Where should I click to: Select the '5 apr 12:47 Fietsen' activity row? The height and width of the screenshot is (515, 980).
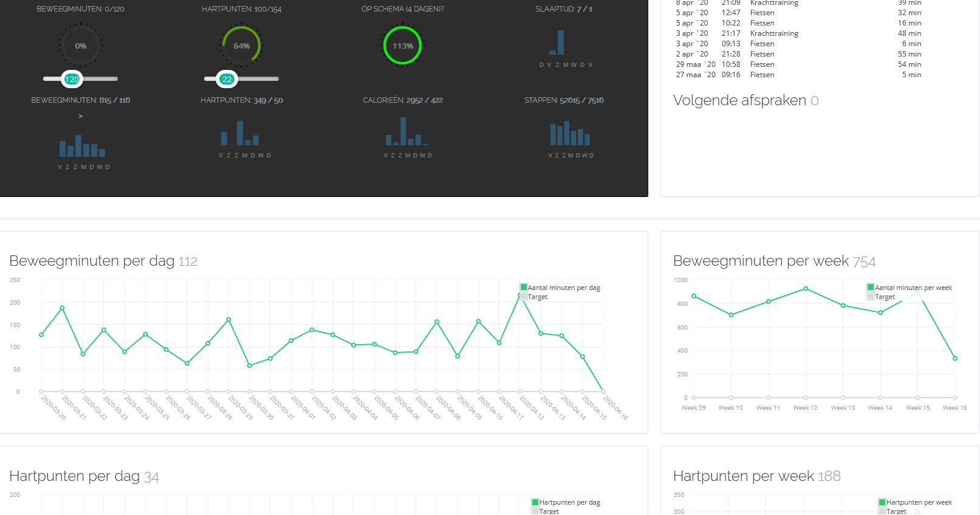[x=798, y=13]
